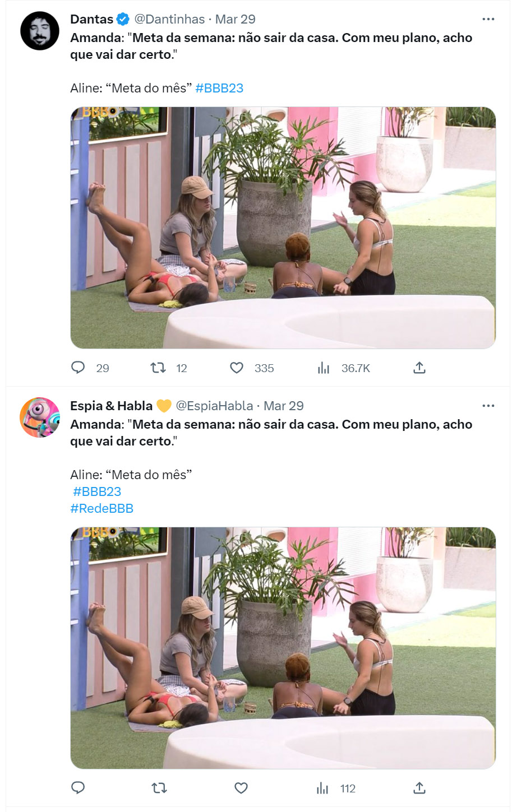Open more options on Dantas's tweet

coord(488,19)
